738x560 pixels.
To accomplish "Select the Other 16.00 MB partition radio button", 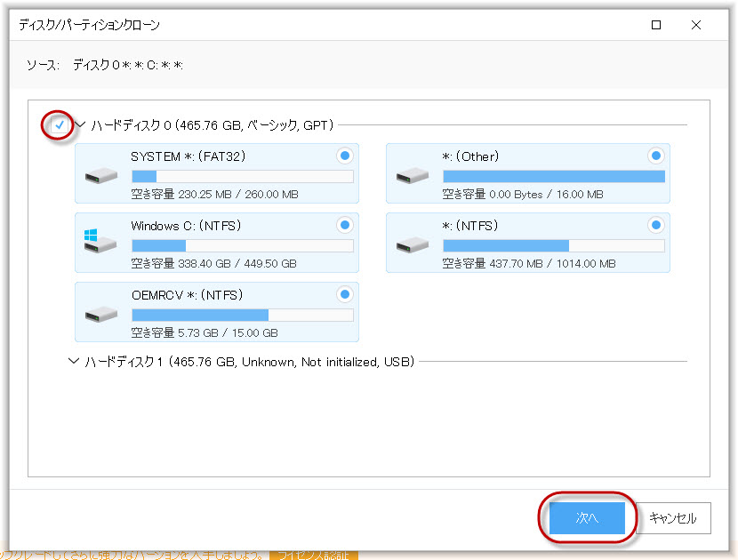I will (656, 156).
